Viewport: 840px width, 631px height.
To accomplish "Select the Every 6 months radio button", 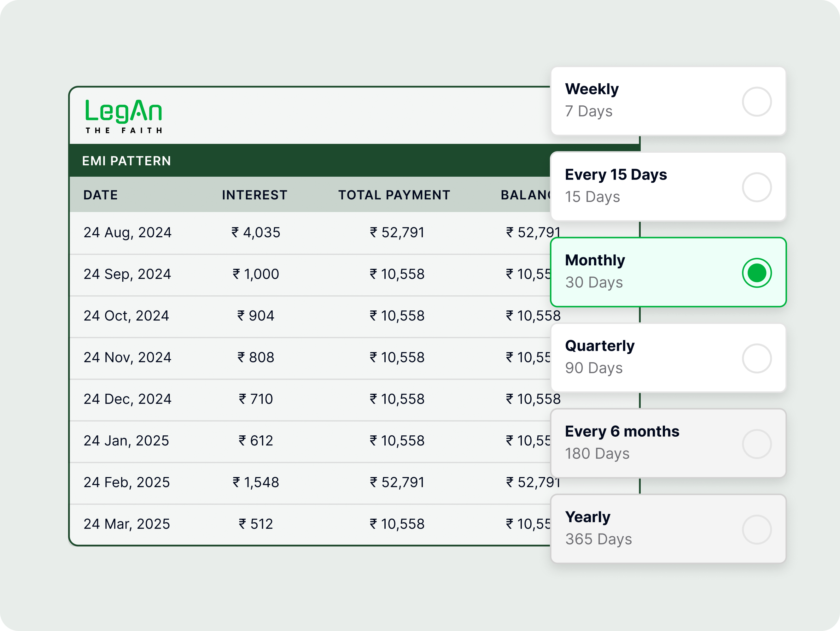I will click(x=756, y=444).
